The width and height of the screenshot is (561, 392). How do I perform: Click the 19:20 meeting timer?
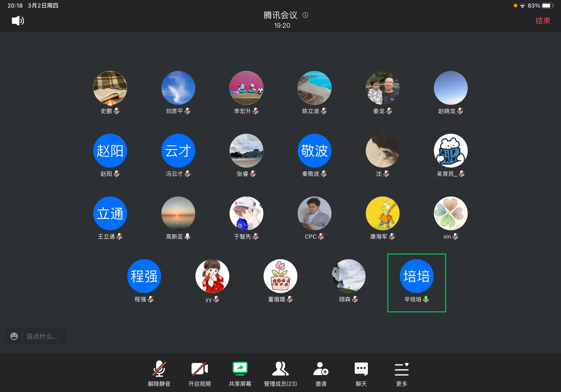click(x=282, y=25)
